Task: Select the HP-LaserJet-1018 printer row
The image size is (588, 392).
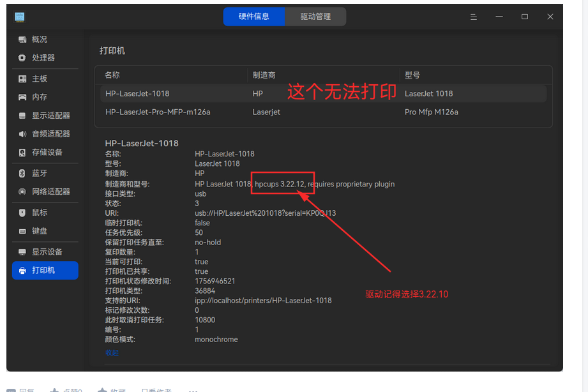Action: (323, 94)
